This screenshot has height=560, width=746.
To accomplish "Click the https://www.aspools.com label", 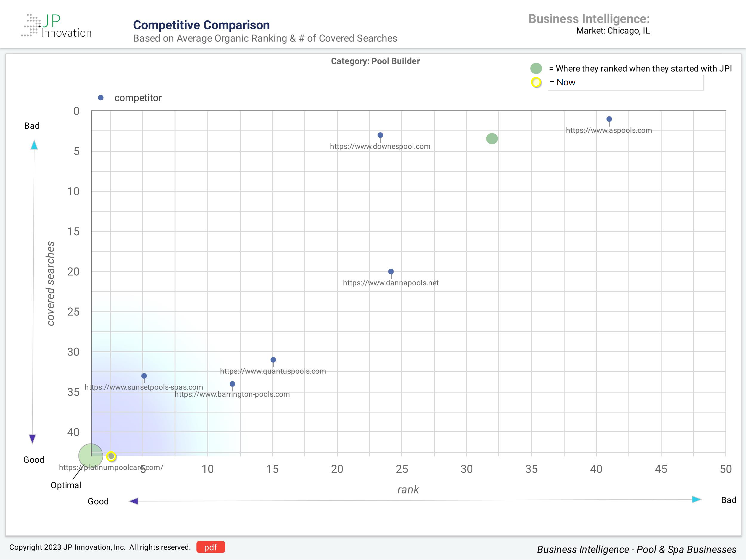I will point(609,130).
